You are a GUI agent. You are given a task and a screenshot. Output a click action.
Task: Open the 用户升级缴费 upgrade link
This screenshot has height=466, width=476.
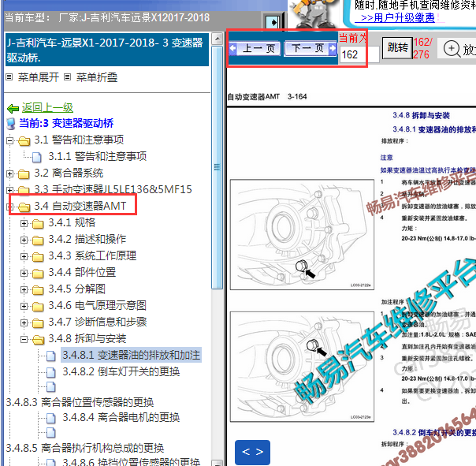398,17
